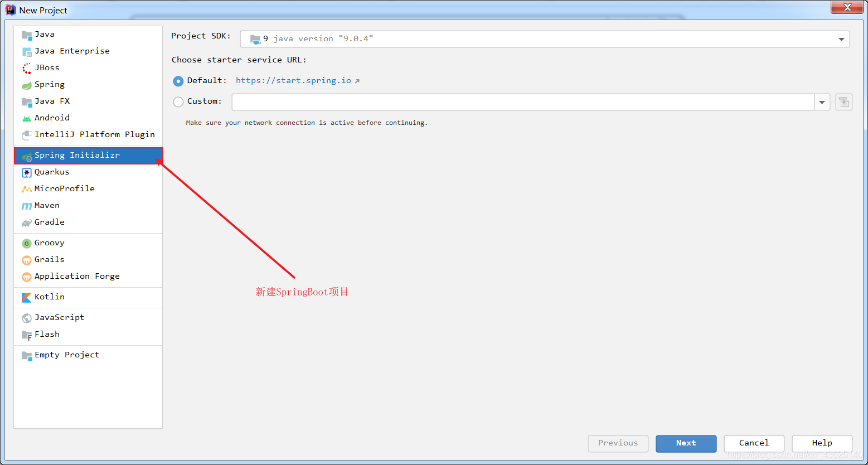Click the custom URL configure icon button

pos(844,102)
